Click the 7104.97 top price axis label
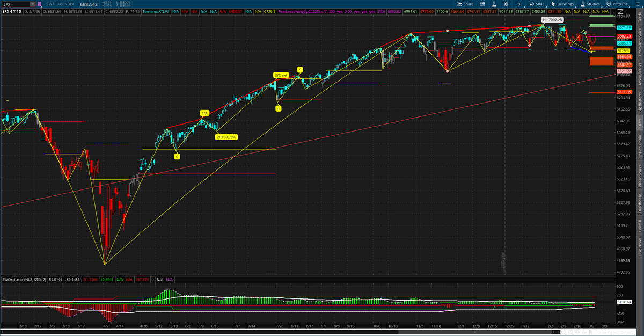 point(624,16)
